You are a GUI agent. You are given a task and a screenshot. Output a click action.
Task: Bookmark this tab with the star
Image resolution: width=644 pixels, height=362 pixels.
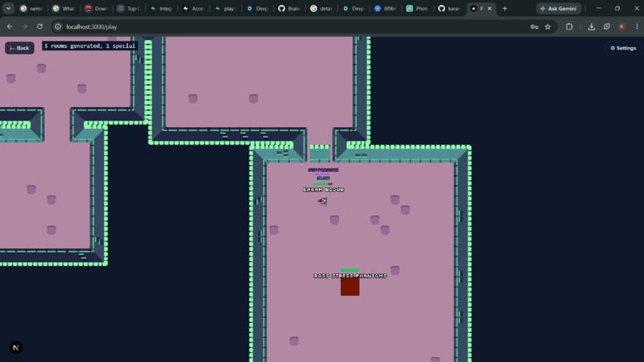coord(548,26)
